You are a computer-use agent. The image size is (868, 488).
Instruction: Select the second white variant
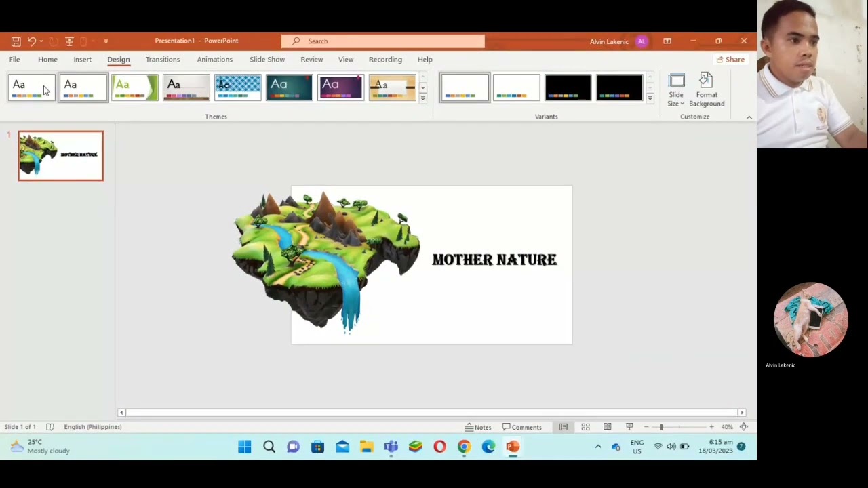pyautogui.click(x=516, y=87)
